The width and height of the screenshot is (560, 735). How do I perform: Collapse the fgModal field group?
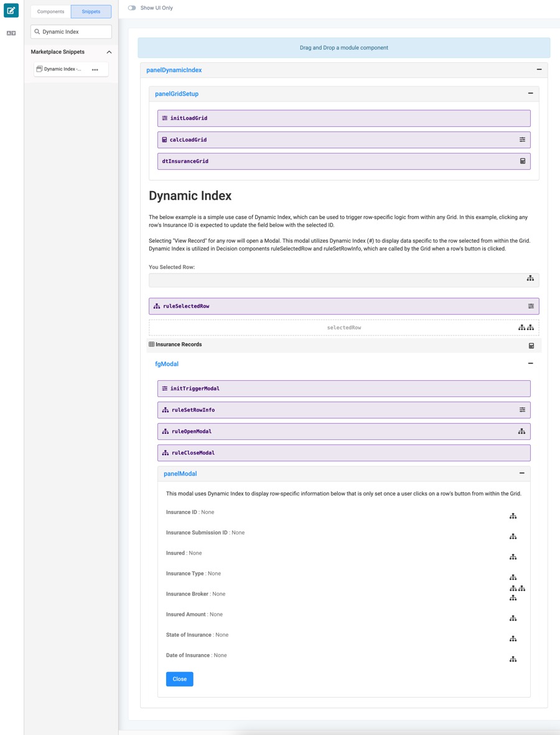pos(531,363)
